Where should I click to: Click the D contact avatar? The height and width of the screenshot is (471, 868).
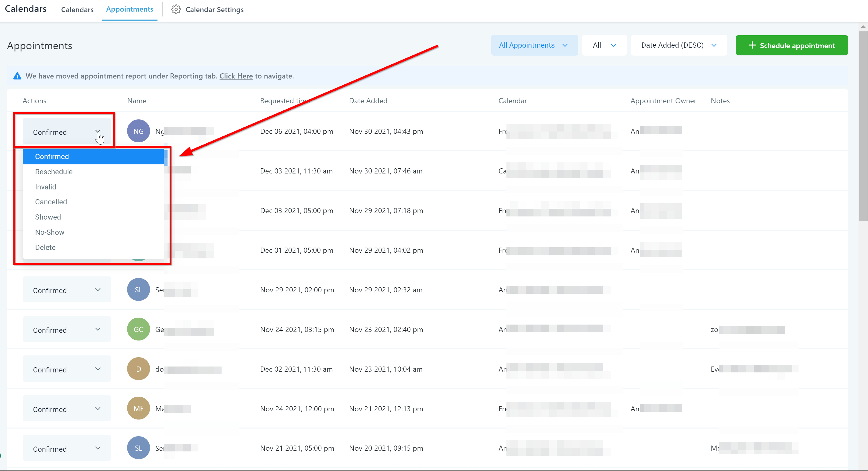(138, 369)
